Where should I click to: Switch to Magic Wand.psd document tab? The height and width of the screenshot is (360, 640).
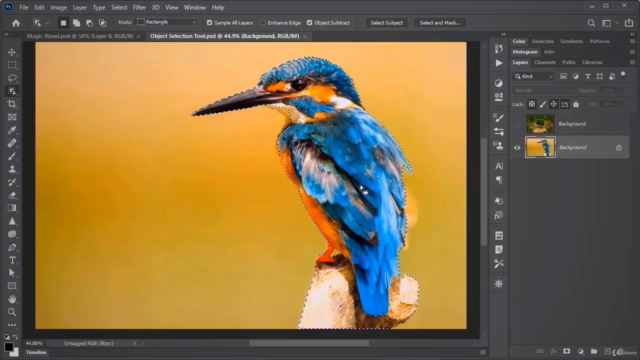80,36
